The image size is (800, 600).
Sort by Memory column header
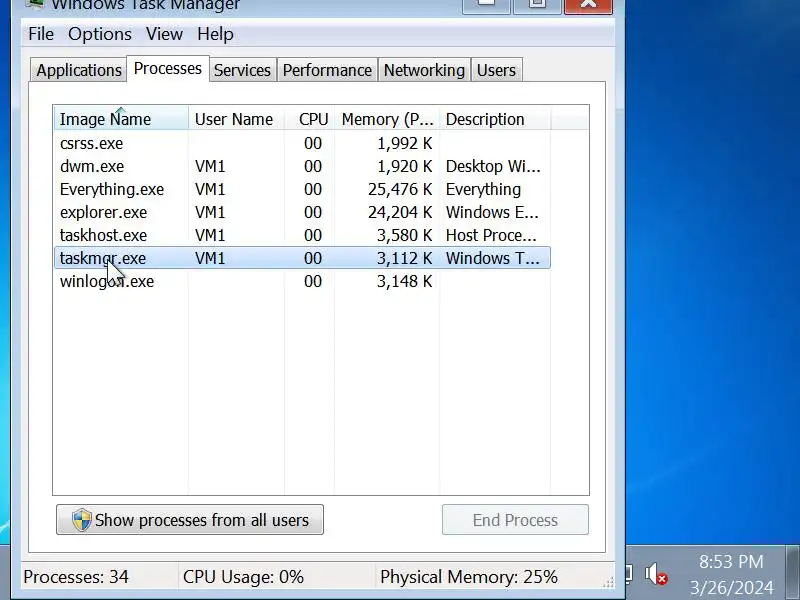pos(387,119)
